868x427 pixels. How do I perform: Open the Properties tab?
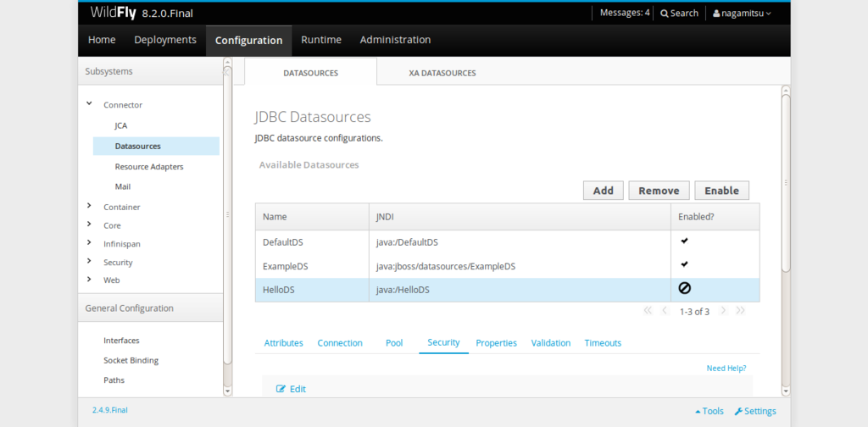[x=497, y=343]
